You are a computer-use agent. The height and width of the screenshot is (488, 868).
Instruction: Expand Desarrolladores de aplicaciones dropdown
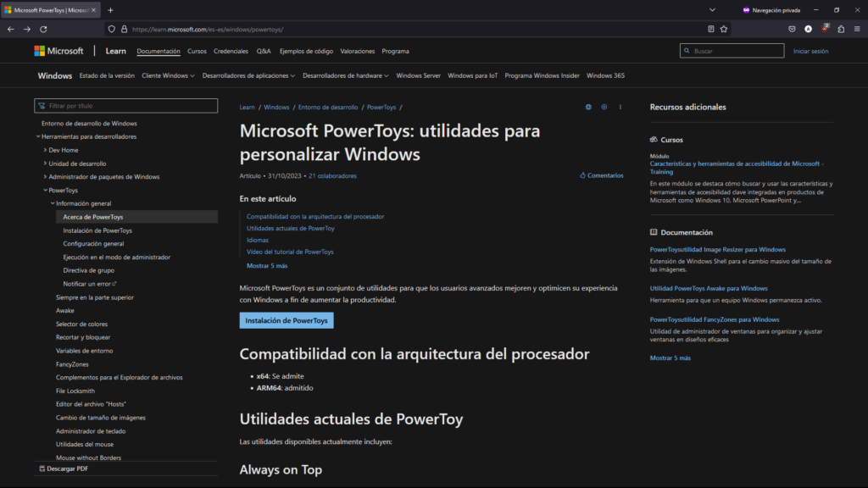tap(248, 75)
